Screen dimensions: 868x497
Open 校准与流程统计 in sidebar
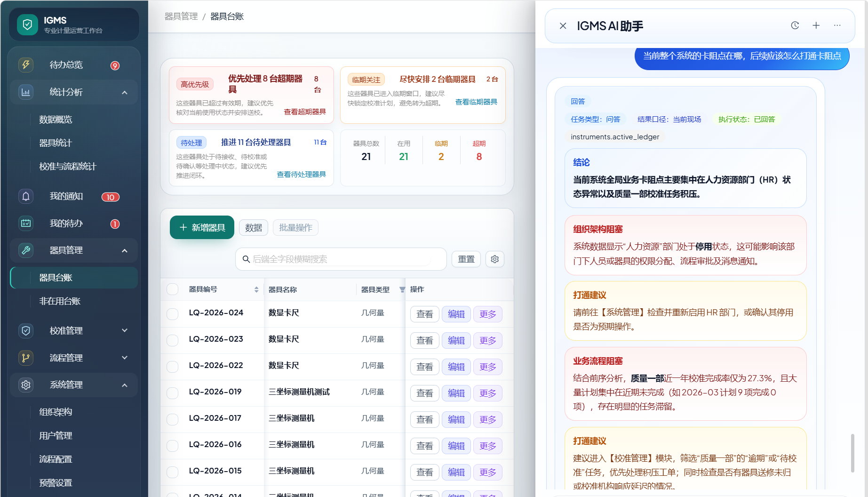pos(68,167)
